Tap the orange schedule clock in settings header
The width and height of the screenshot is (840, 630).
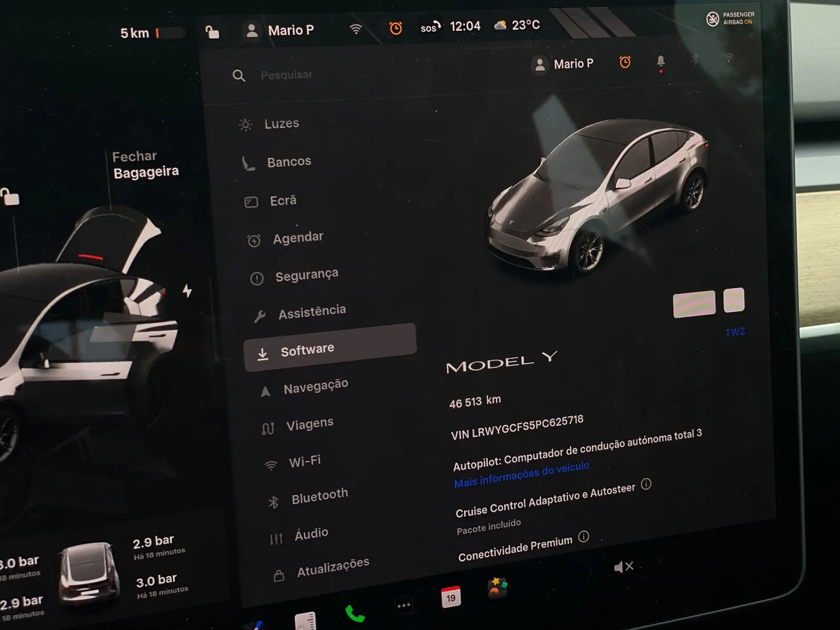click(x=625, y=62)
